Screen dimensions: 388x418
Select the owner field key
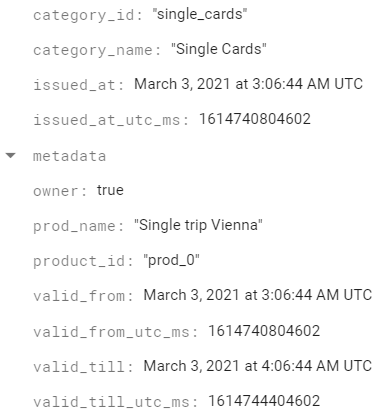[60, 191]
